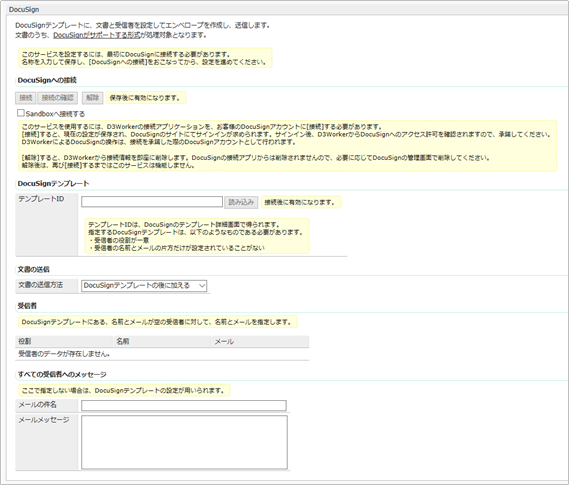The height and width of the screenshot is (485, 569).
Task: Click the 受信者のデータが存在しません row
Action: pos(162,354)
